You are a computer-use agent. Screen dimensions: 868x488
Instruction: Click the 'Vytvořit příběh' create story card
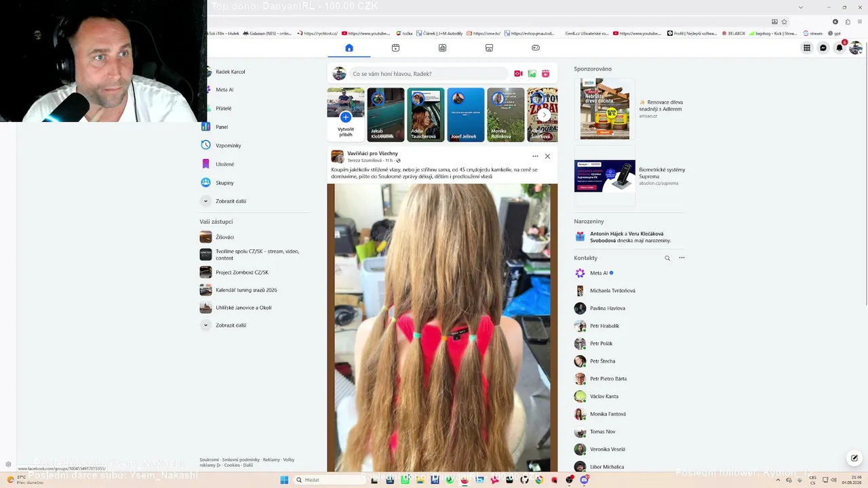pos(346,115)
